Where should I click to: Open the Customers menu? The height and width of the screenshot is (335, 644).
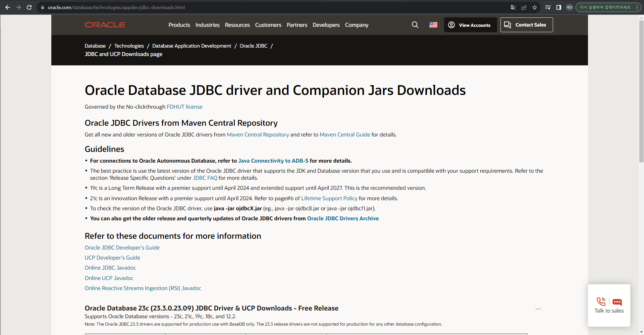[268, 25]
